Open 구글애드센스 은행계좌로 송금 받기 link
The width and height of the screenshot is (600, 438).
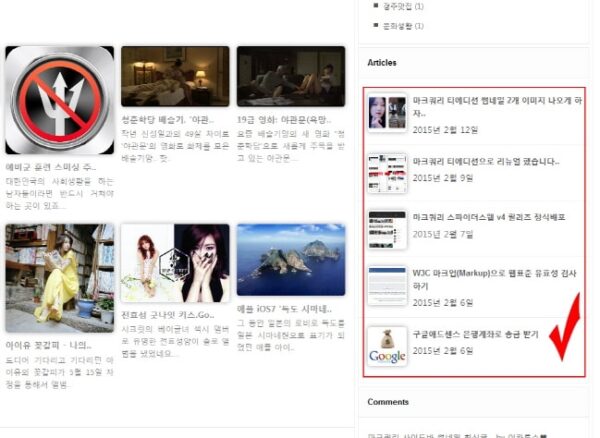point(476,334)
